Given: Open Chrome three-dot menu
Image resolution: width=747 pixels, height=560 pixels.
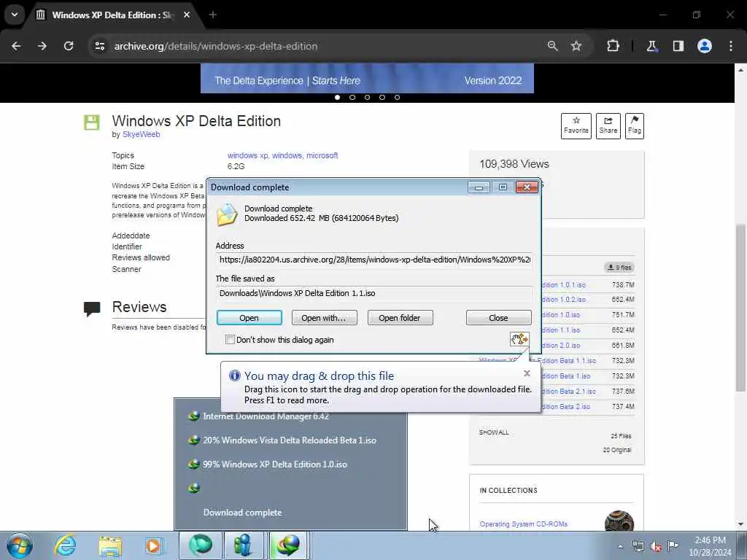Looking at the screenshot, I should coord(731,46).
